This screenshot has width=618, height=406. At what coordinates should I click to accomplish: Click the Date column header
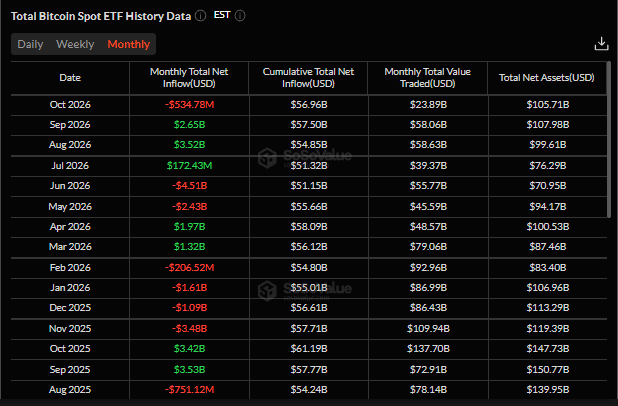click(70, 78)
